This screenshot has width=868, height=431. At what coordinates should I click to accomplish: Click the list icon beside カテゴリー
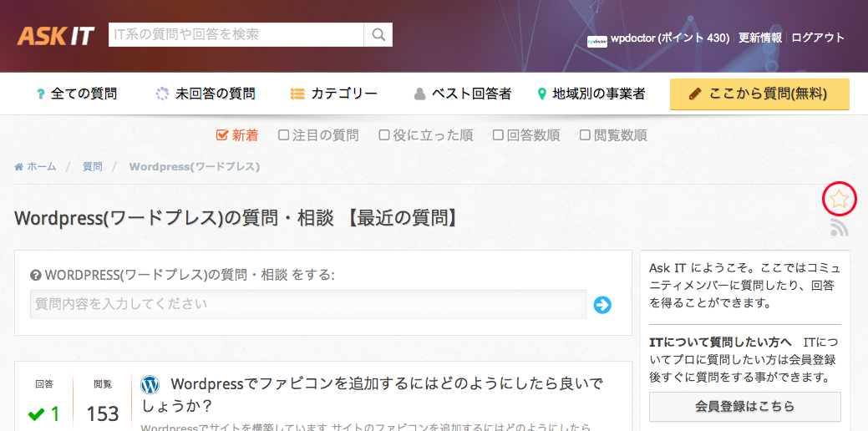point(297,94)
